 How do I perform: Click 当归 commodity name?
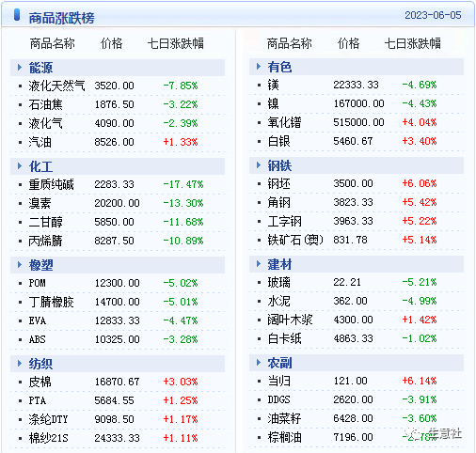[x=278, y=381]
